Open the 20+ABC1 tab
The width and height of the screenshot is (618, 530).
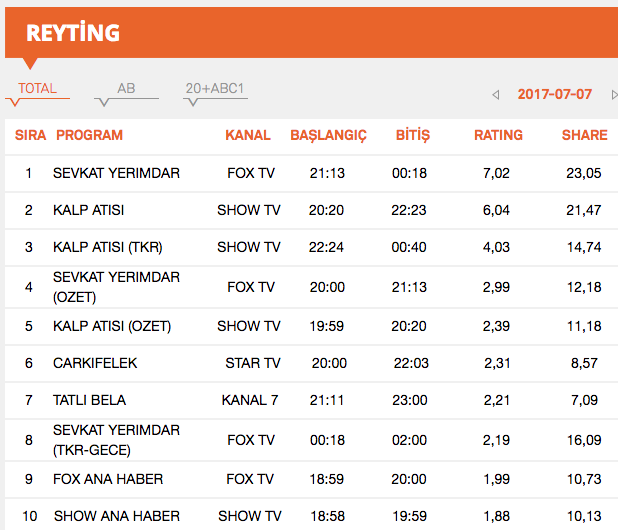click(x=215, y=89)
